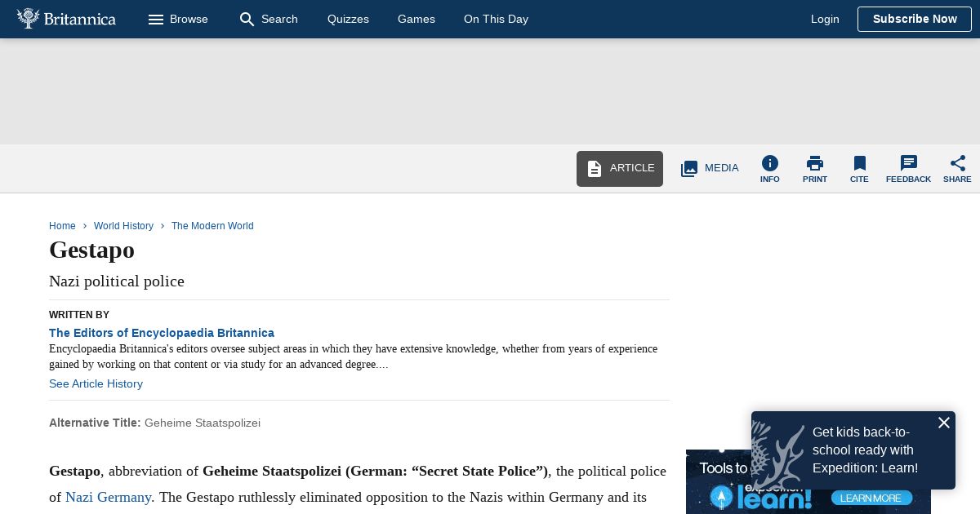980x514 pixels.
Task: Click the thistle graphic in the popup
Action: coord(777,454)
